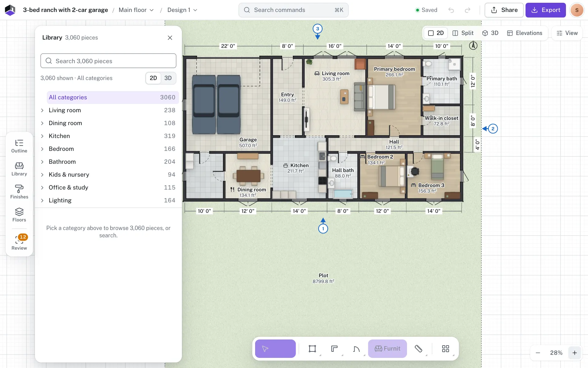The height and width of the screenshot is (368, 588).
Task: Toggle the Furnit tool
Action: point(387,349)
